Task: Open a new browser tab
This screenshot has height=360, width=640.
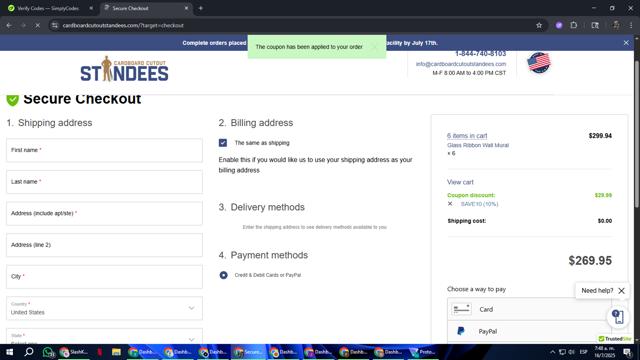Action: tap(200, 8)
